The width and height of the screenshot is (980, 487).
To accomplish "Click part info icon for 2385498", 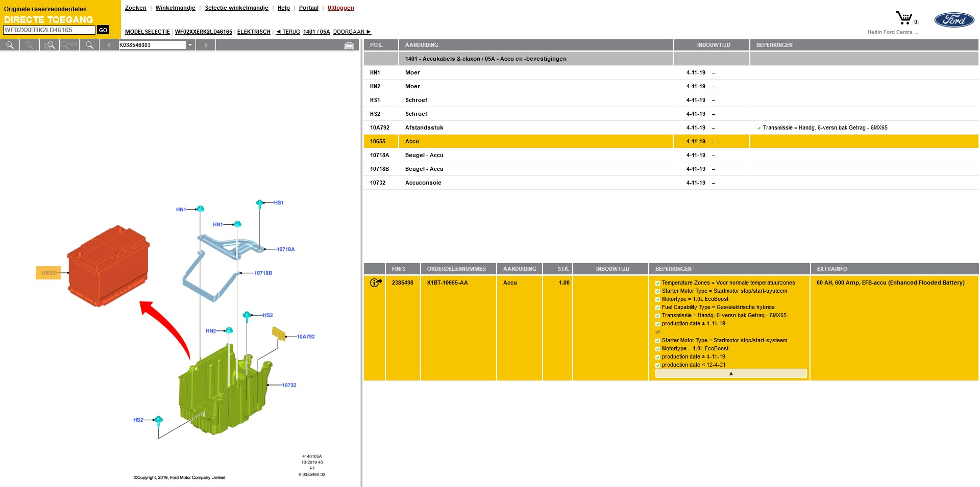I will tap(376, 283).
